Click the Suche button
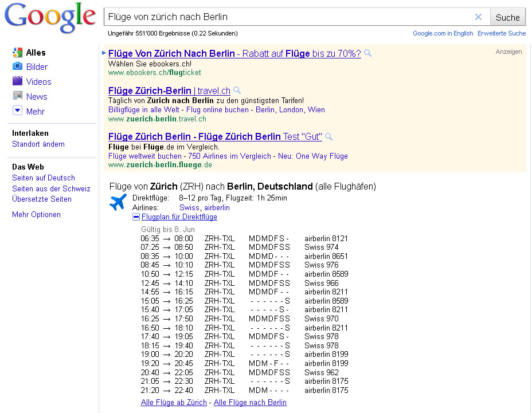 click(507, 17)
